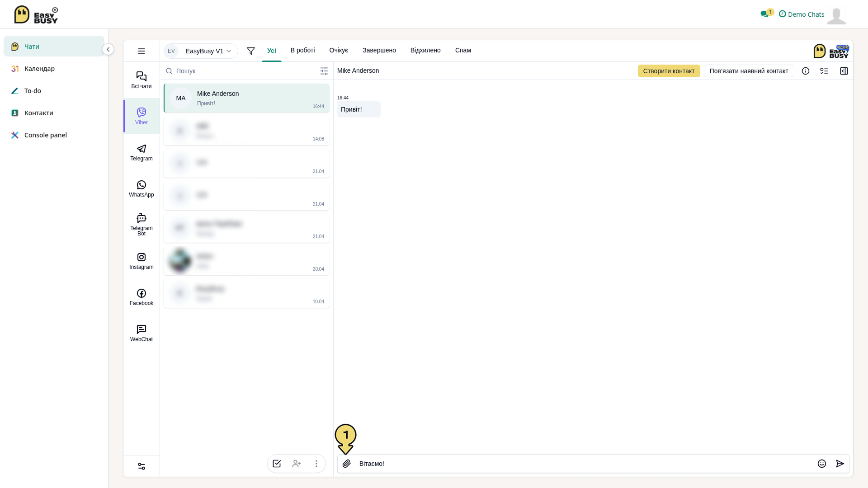The image size is (868, 488).
Task: Click the hamburger menu icon
Action: click(142, 51)
